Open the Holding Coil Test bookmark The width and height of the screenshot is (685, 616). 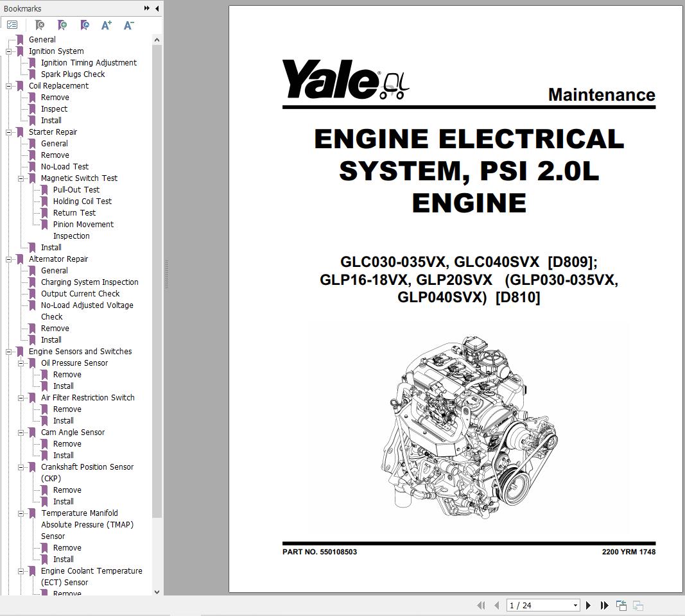pos(83,201)
